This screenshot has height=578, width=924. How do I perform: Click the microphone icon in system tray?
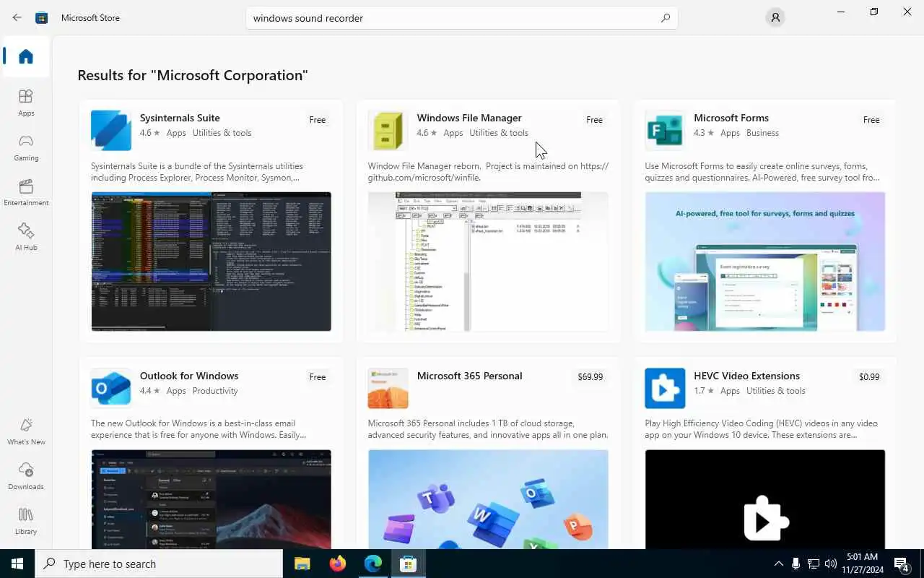(x=796, y=564)
